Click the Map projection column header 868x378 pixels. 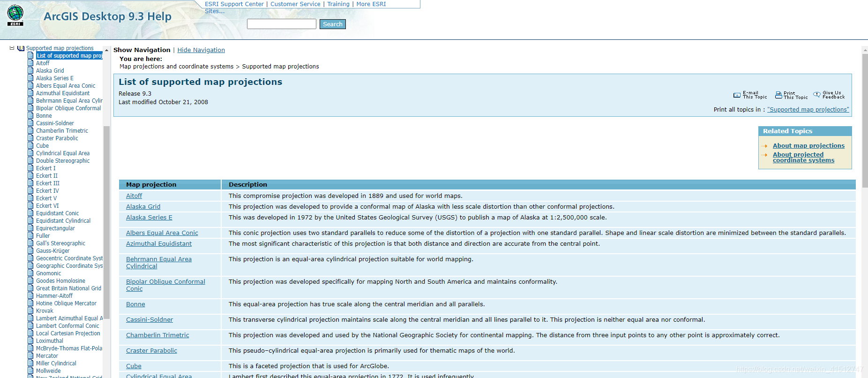tap(170, 184)
